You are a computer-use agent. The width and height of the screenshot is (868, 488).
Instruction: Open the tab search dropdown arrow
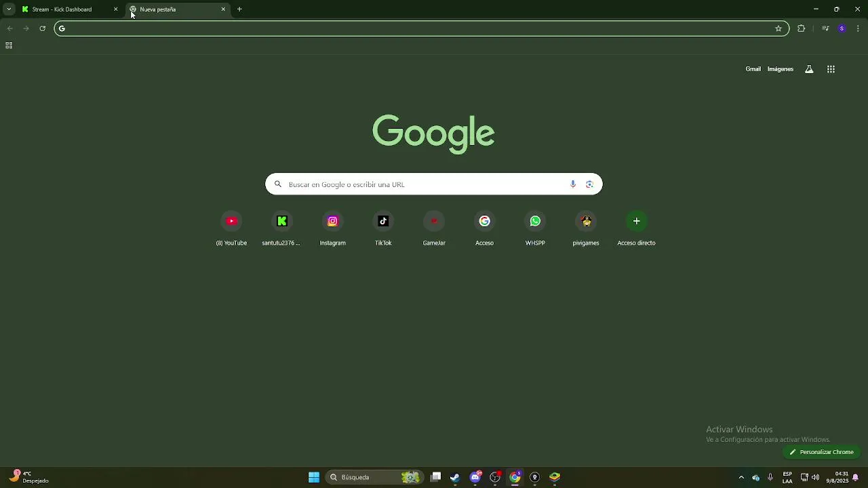pyautogui.click(x=9, y=9)
